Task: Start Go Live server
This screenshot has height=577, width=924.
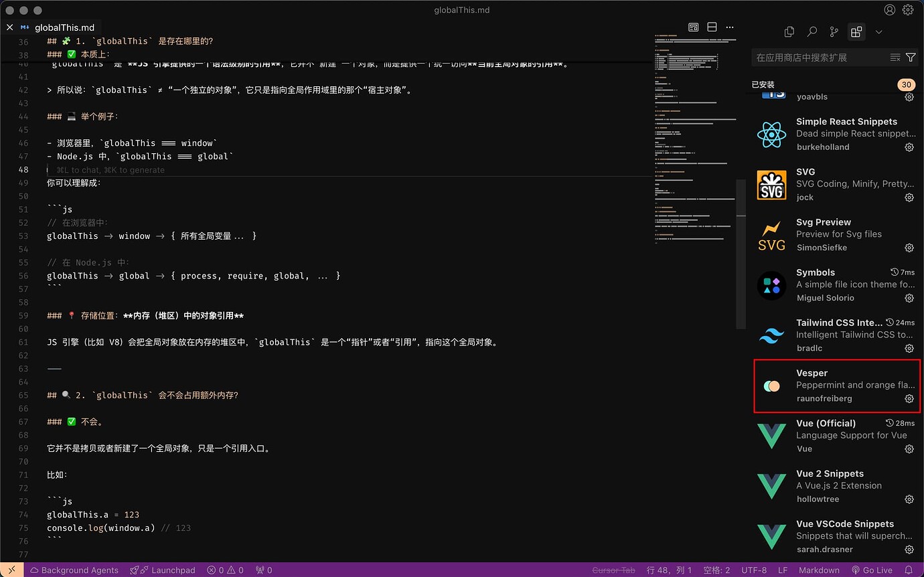Action: coord(872,570)
